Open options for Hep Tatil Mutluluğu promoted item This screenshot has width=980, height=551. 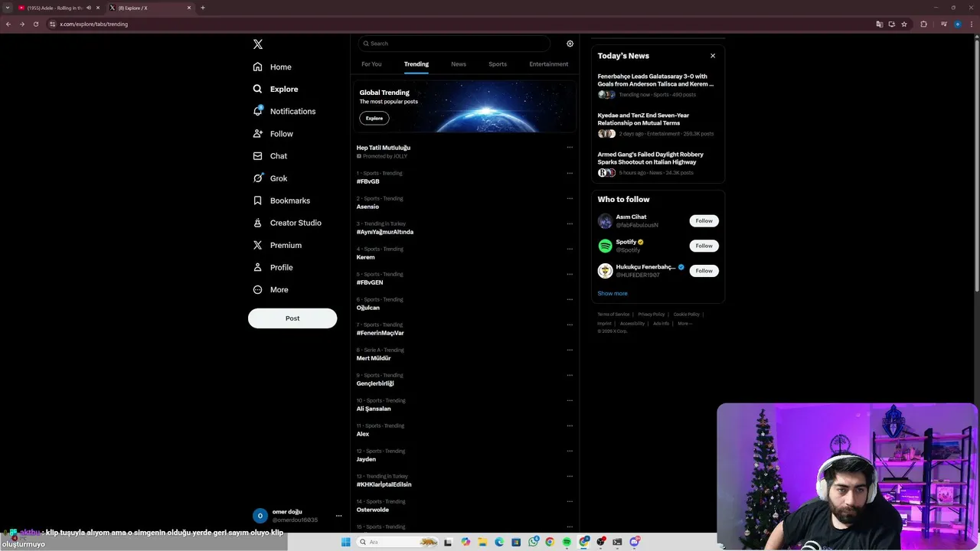pos(570,147)
